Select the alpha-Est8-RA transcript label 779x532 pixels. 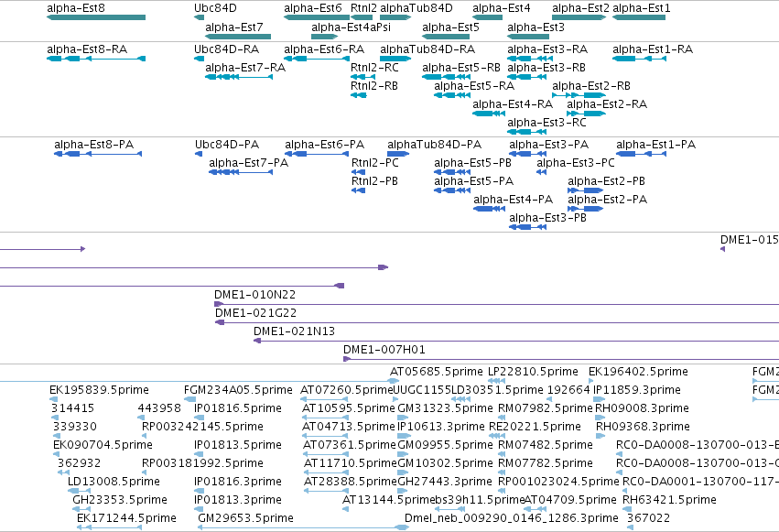[x=87, y=49]
